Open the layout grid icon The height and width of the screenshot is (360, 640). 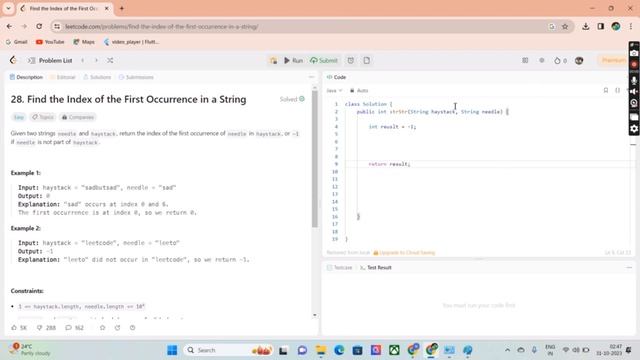(x=525, y=60)
